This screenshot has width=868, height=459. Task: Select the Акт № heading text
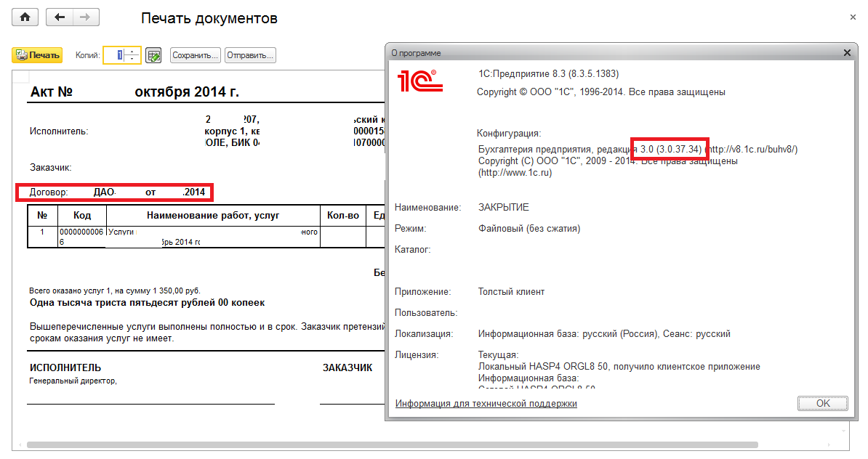click(52, 92)
